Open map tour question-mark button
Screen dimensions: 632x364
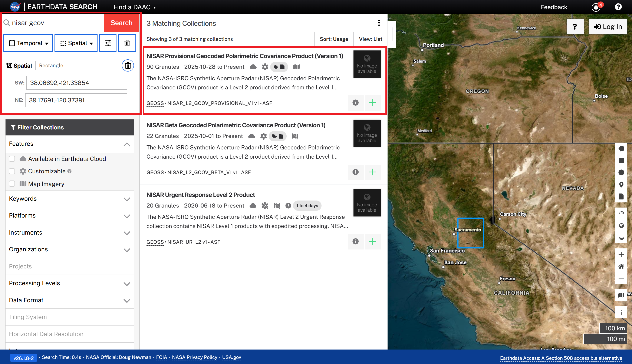tap(575, 26)
